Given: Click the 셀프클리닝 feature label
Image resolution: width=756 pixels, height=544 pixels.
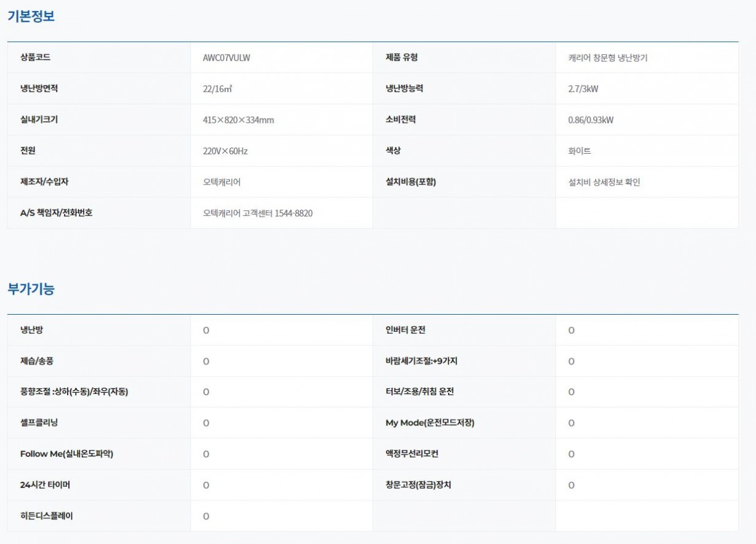Looking at the screenshot, I should (x=39, y=423).
